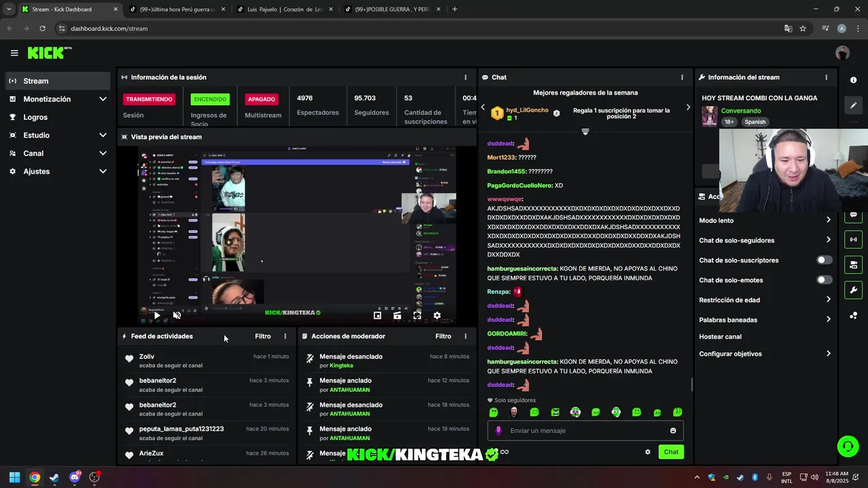The width and height of the screenshot is (868, 488).
Task: Click the chat bubble sidebar icon
Action: pyautogui.click(x=853, y=216)
